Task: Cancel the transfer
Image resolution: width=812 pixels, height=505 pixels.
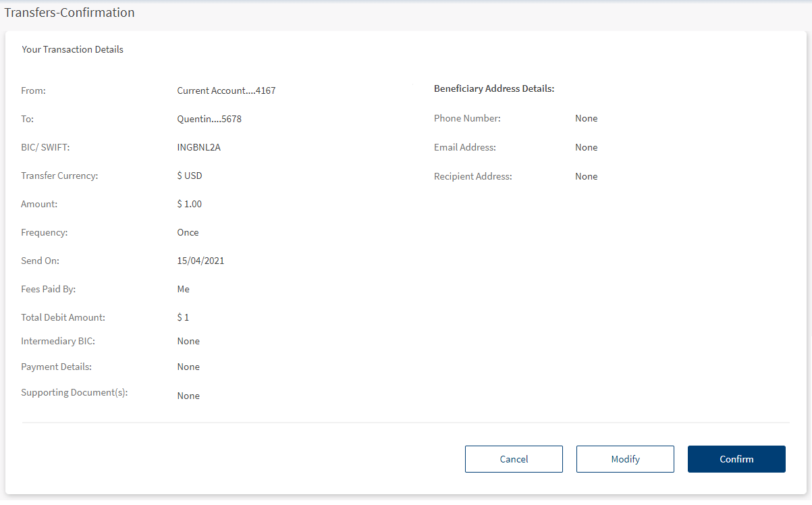Action: 514,459
